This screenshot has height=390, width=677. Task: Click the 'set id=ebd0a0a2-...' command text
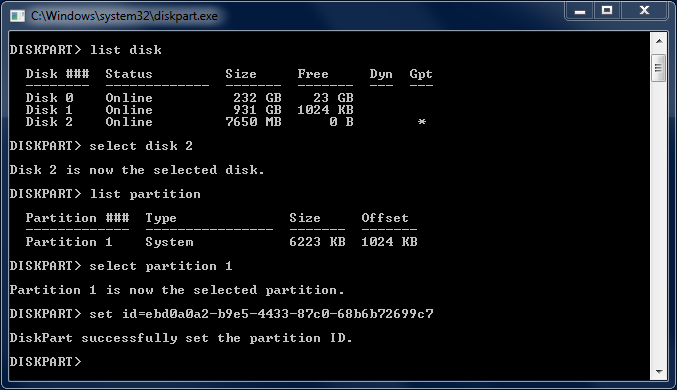[x=261, y=314]
